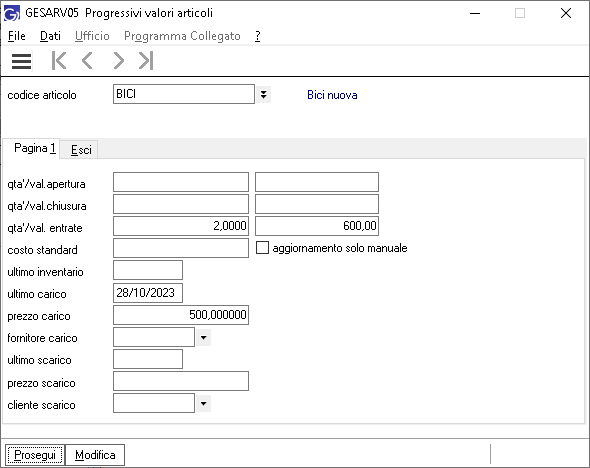Image resolution: width=590 pixels, height=468 pixels.
Task: Enable aggiornamento solo manuale checkbox
Action: [262, 248]
